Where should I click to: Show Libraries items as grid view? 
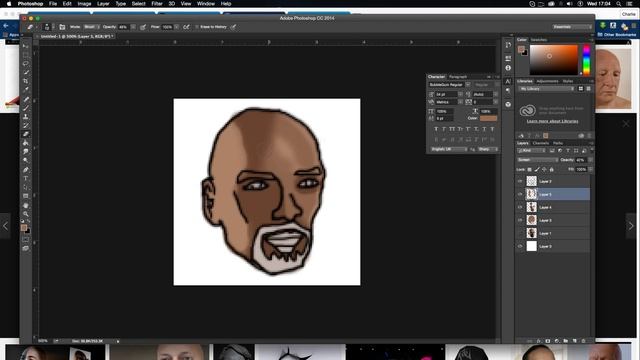coord(581,89)
